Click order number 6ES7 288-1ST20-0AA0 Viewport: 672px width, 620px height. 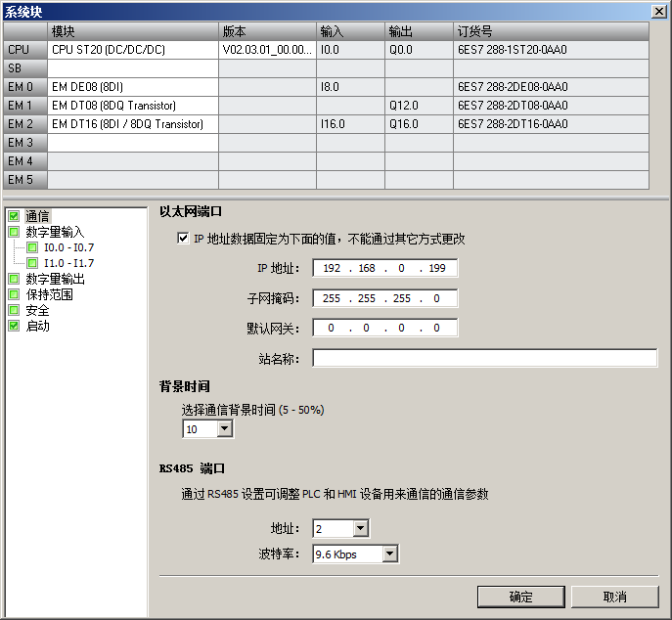[x=551, y=50]
